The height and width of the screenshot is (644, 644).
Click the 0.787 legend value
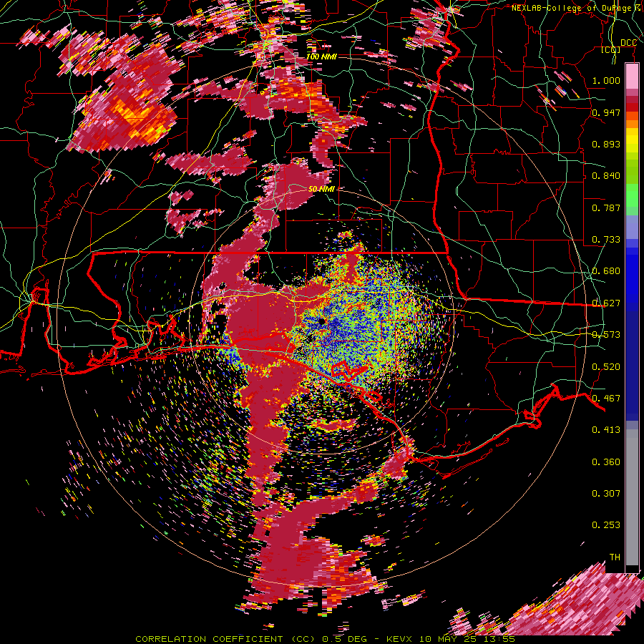[606, 208]
